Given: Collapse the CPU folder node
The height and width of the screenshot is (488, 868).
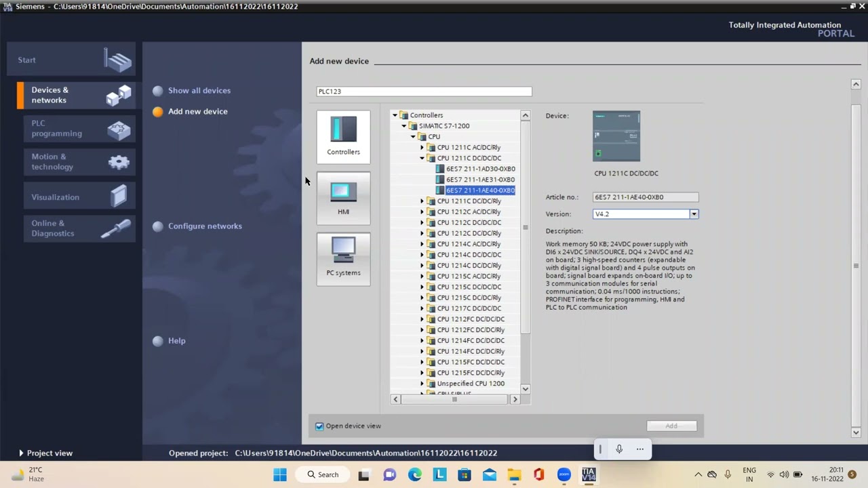Looking at the screenshot, I should tap(412, 137).
